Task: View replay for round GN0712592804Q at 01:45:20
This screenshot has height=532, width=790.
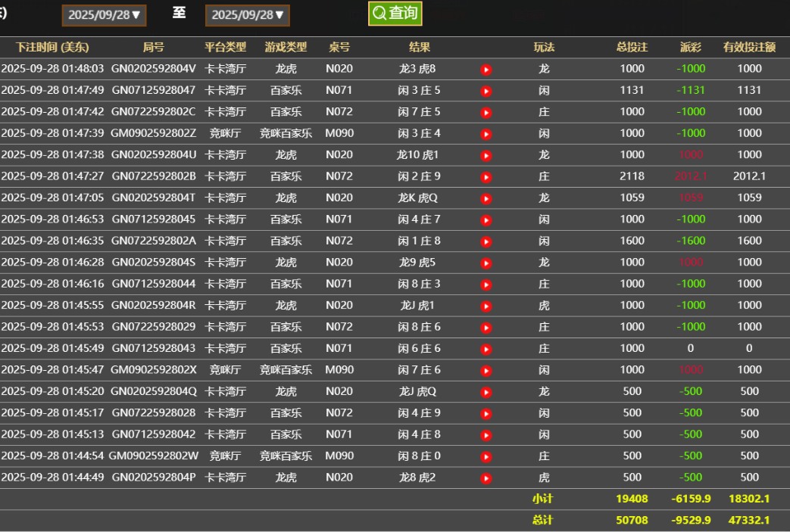Action: (x=486, y=391)
